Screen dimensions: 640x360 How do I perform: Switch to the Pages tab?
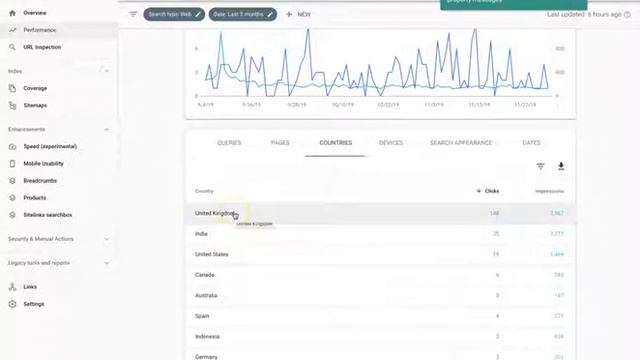coord(280,143)
